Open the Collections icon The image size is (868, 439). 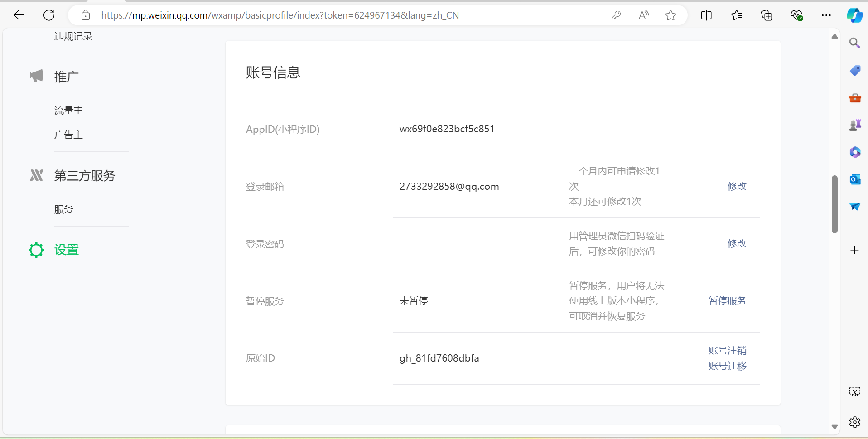click(767, 15)
